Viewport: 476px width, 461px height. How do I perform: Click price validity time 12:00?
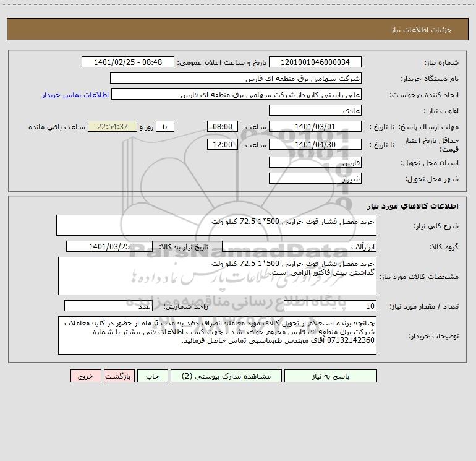(222, 144)
